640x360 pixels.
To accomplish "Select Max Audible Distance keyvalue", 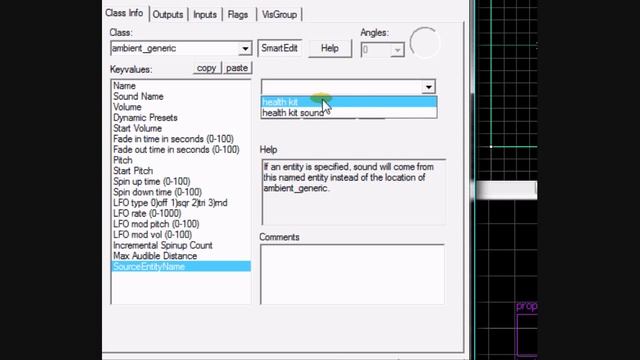I will pos(181,256).
